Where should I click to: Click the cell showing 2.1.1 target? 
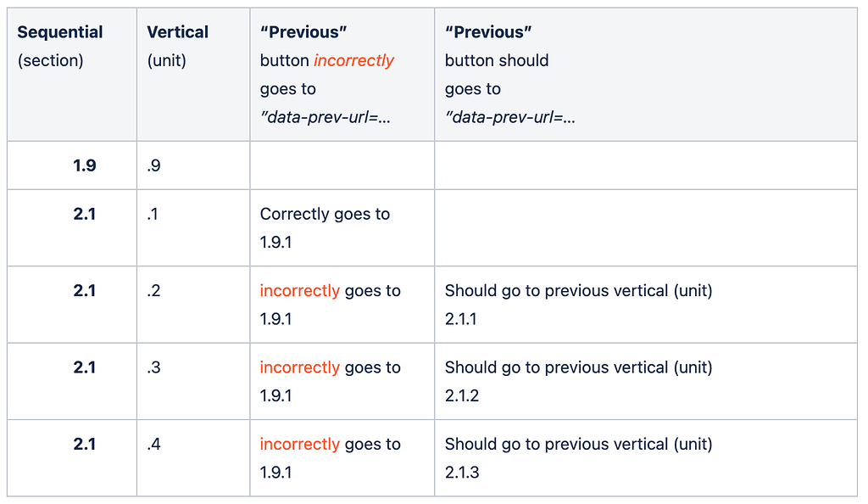[x=578, y=305]
